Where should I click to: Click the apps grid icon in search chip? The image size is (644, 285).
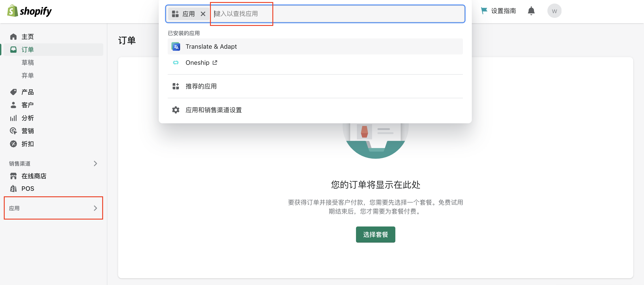click(175, 14)
